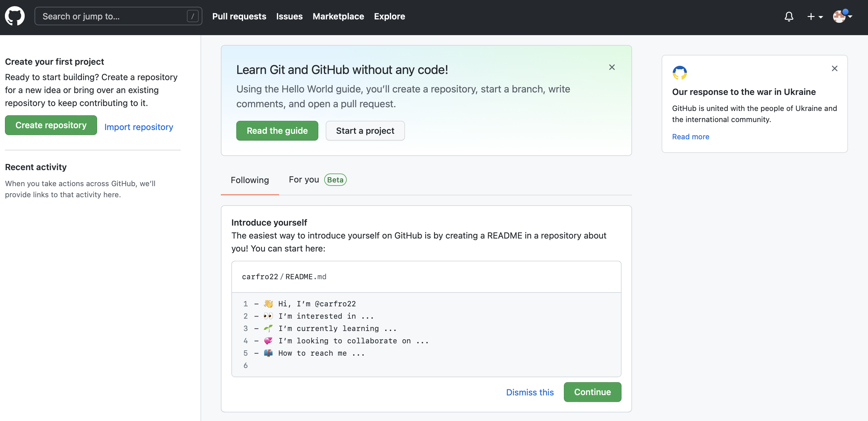Open the GitHub Octocat home logo
The image size is (868, 421).
click(15, 16)
